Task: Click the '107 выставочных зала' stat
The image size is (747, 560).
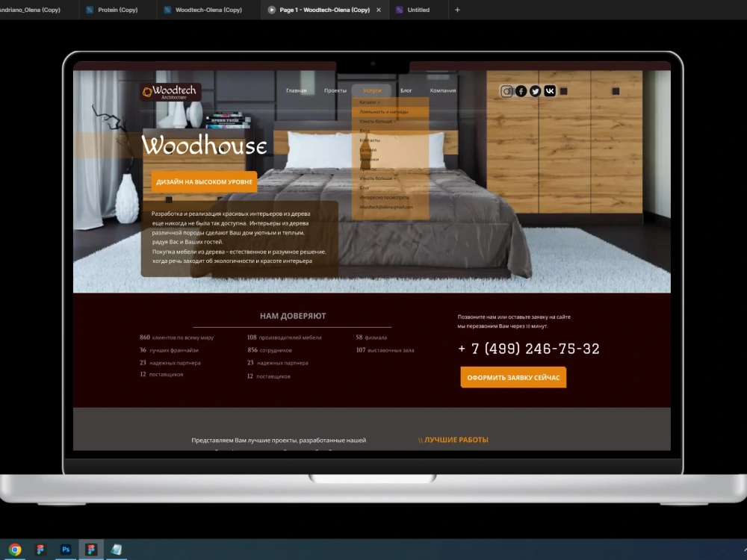Action: pyautogui.click(x=385, y=350)
